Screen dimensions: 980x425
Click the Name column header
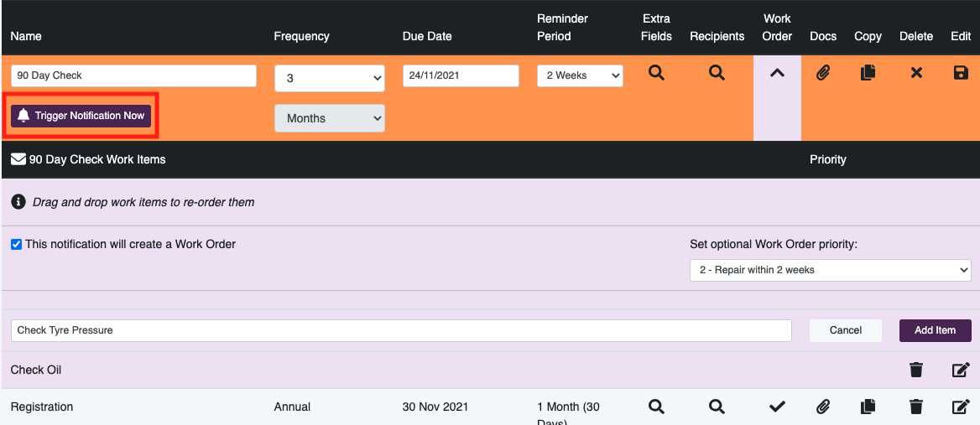point(26,36)
